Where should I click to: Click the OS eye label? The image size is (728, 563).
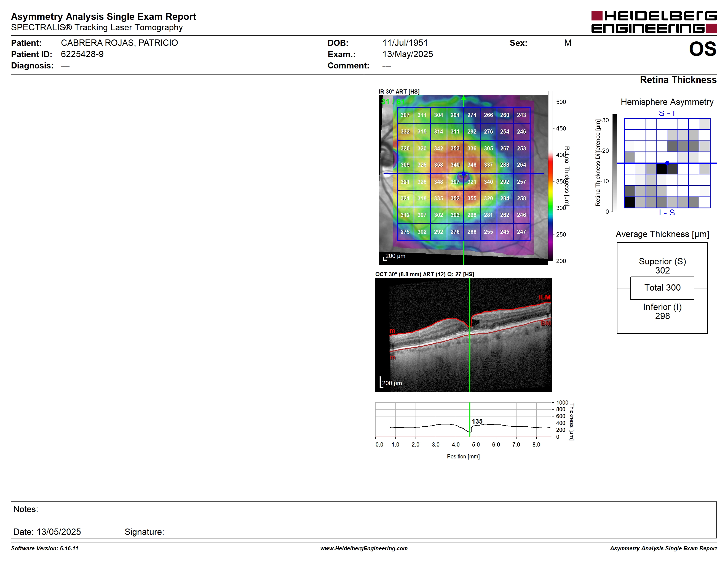(702, 49)
